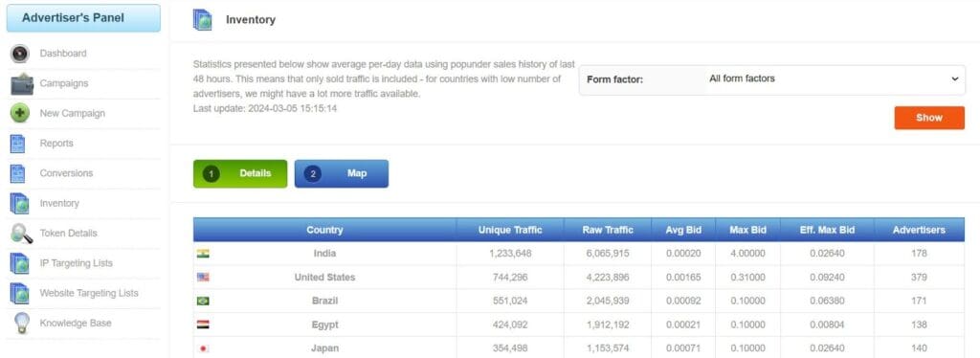
Task: Click the India flag icon
Action: pyautogui.click(x=203, y=254)
